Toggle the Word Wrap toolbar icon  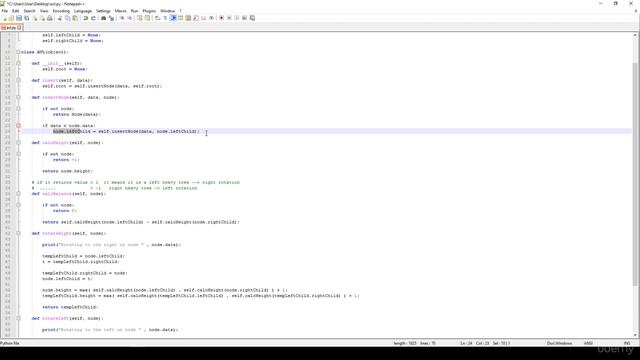[157, 18]
